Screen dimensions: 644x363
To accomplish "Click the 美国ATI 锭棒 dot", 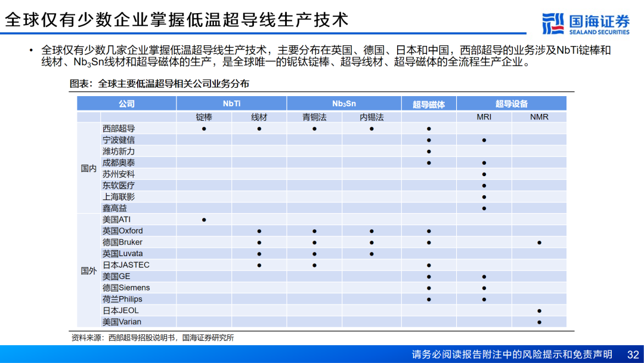I will [x=204, y=220].
